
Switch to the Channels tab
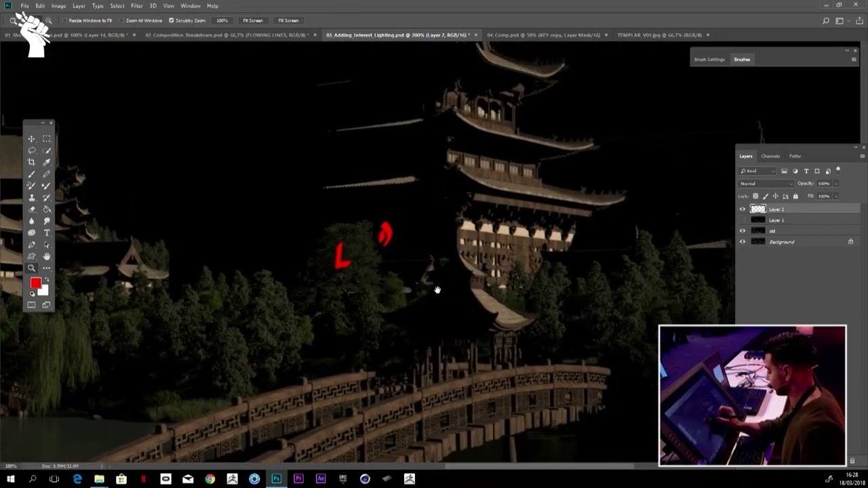click(x=770, y=156)
